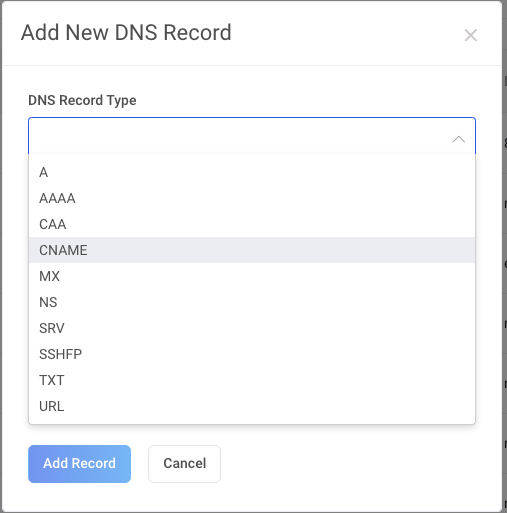Click the blue Add Record button
The width and height of the screenshot is (507, 513).
(79, 464)
